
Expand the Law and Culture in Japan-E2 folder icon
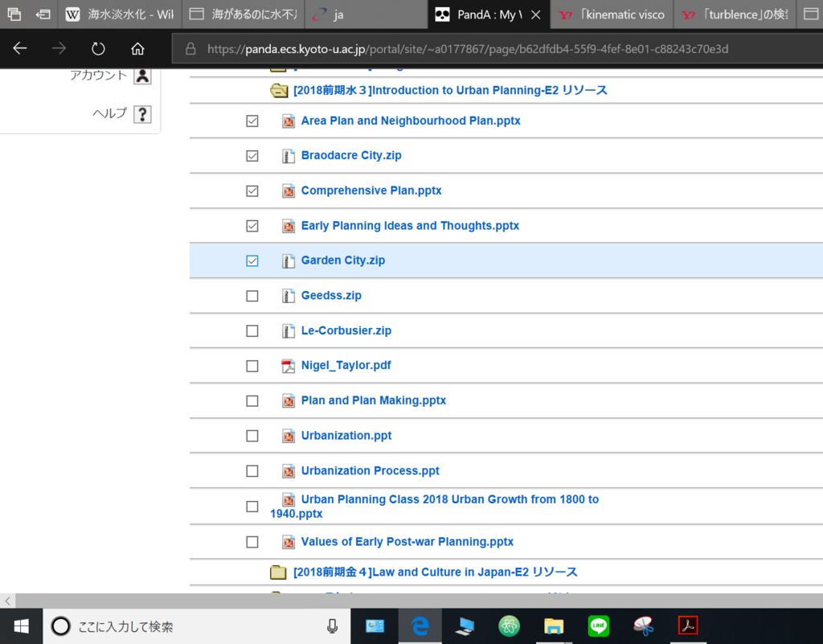[278, 572]
